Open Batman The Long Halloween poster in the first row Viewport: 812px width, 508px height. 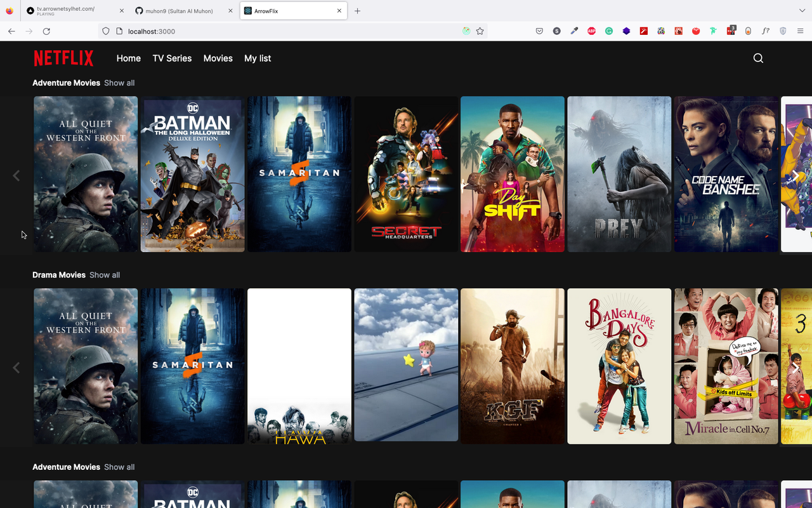[192, 174]
